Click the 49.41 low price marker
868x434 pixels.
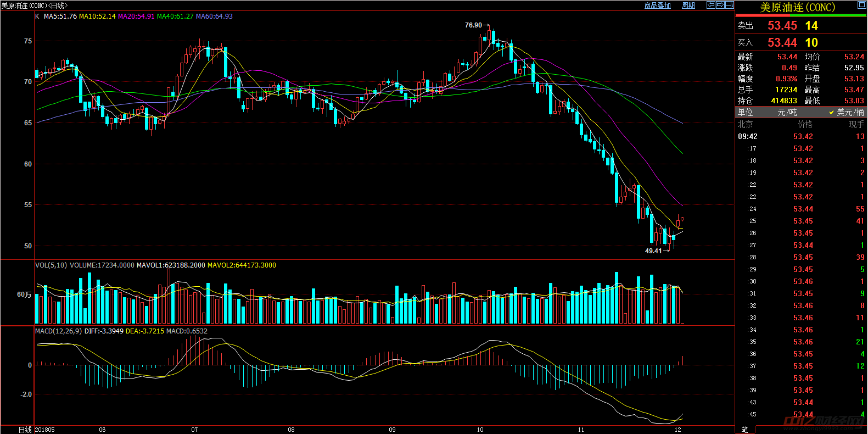coord(653,251)
